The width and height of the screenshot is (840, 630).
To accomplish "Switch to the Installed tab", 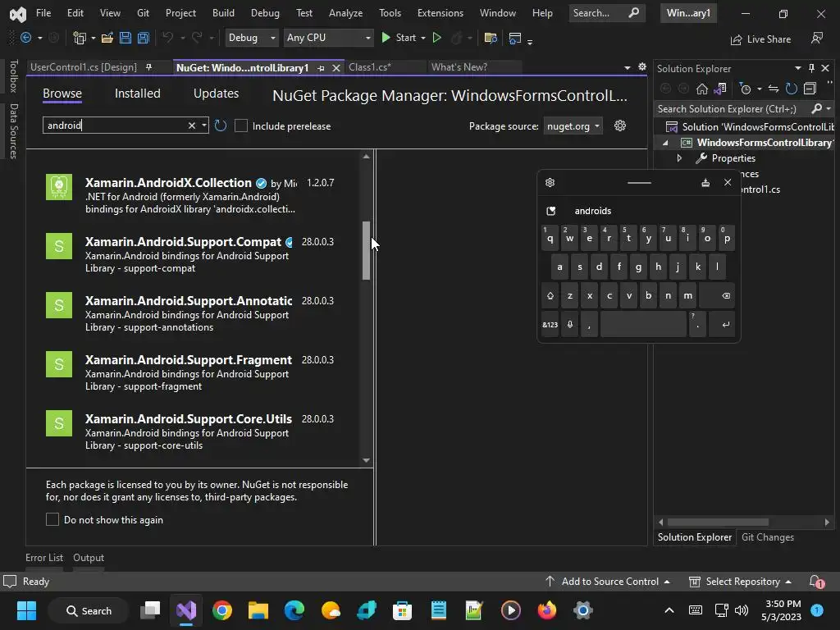I will (137, 94).
